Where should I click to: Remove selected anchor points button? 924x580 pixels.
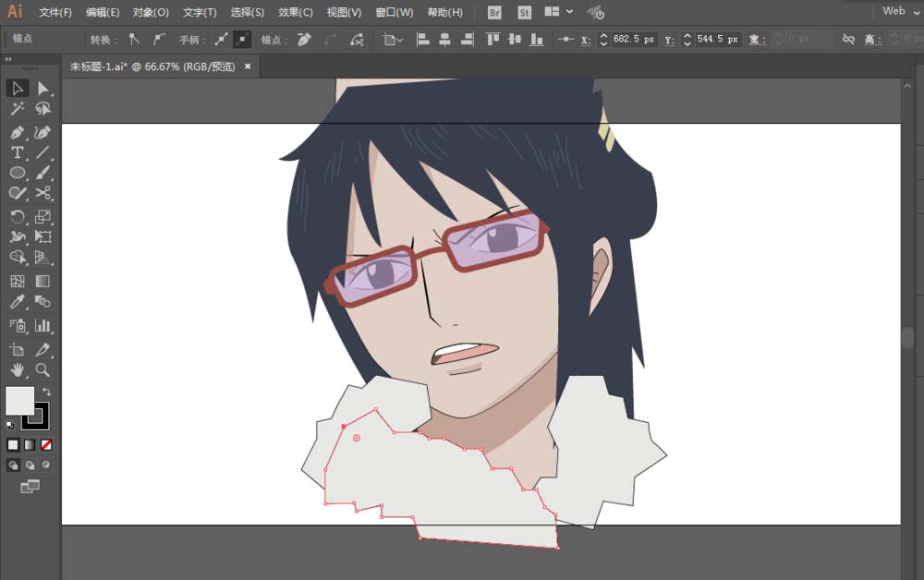[x=304, y=40]
